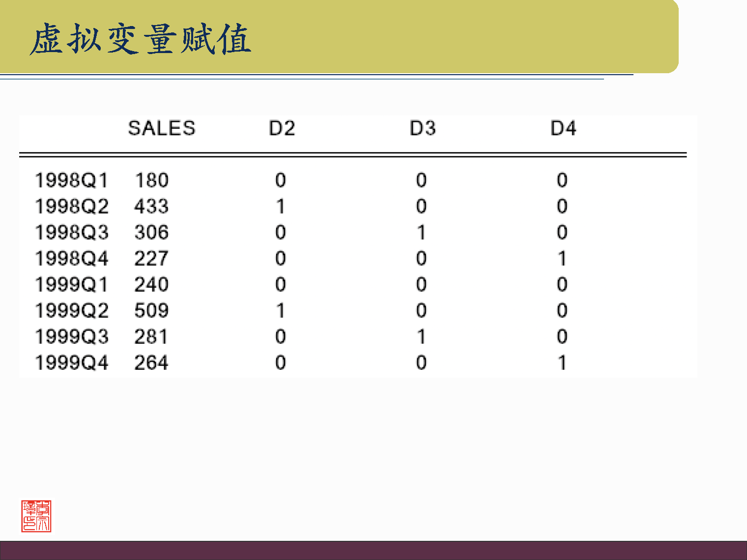Viewport: 747px width, 560px height.
Task: Select the 1999Q3 row label
Action: pos(72,336)
